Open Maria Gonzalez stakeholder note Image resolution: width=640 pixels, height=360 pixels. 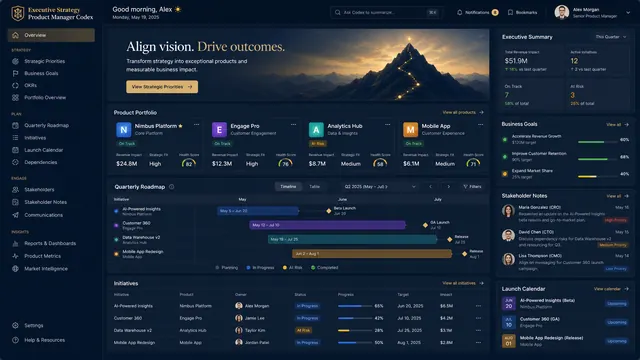point(565,214)
